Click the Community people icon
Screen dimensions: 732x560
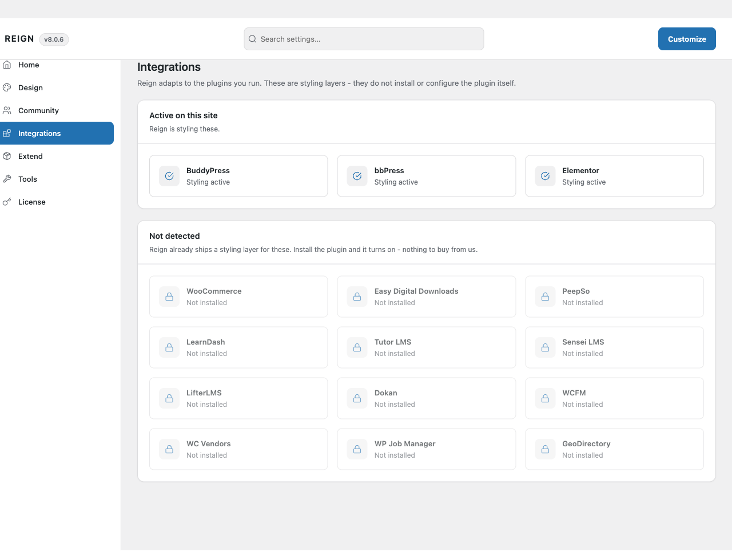pyautogui.click(x=7, y=110)
